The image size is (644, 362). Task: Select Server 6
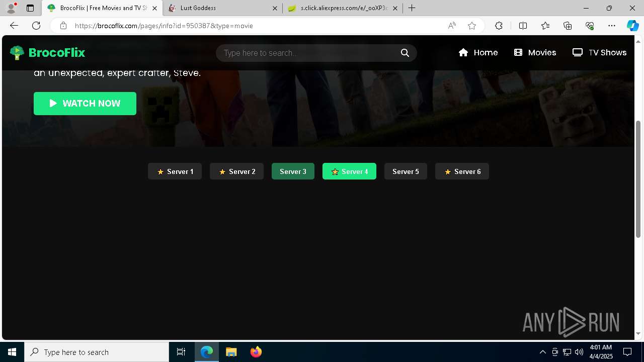tap(462, 171)
